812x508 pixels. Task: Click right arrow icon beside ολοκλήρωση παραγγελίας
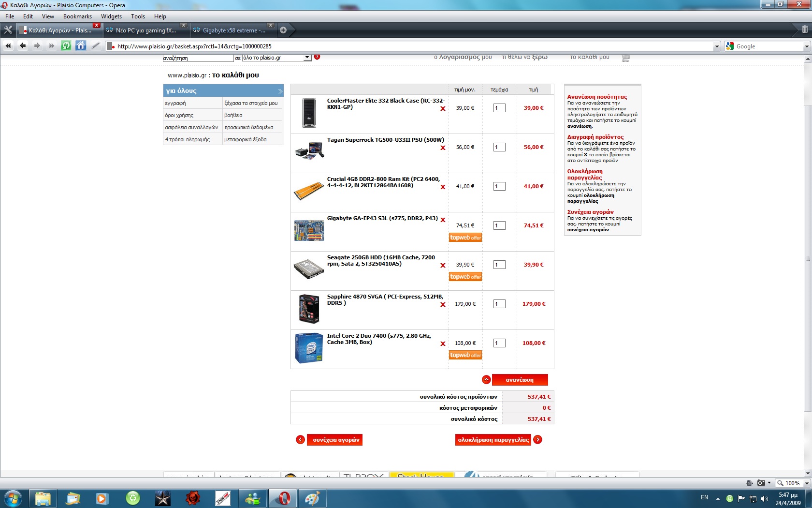click(537, 440)
